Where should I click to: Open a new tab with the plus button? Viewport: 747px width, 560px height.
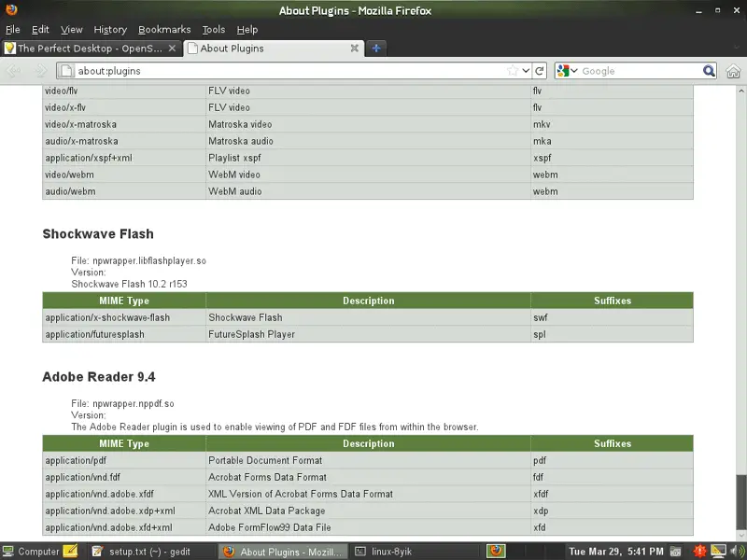(376, 49)
